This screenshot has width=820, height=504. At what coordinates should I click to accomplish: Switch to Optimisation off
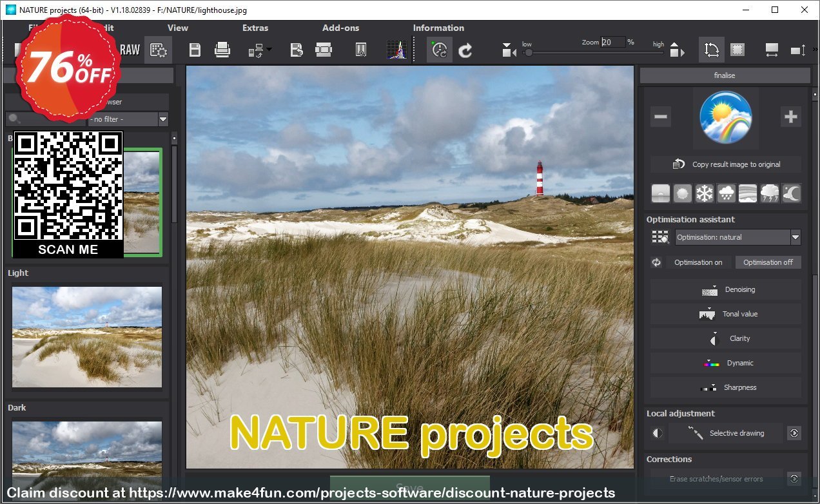(x=768, y=262)
